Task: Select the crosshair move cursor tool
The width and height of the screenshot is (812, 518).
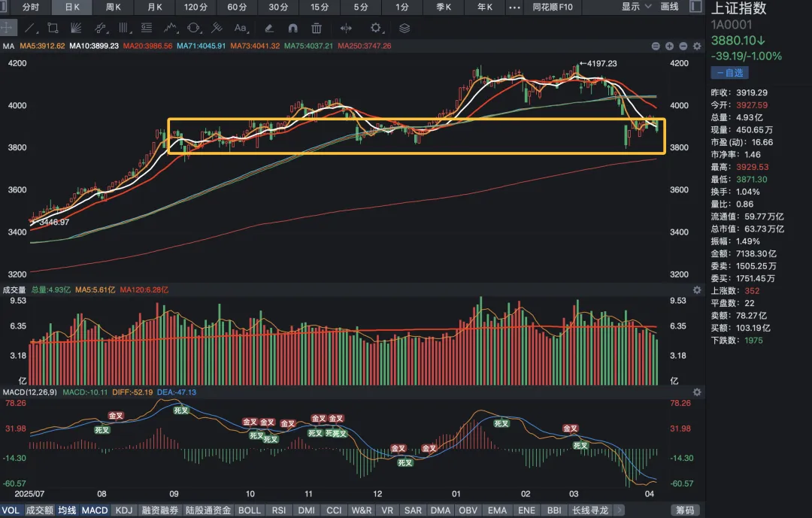Action: (8, 28)
